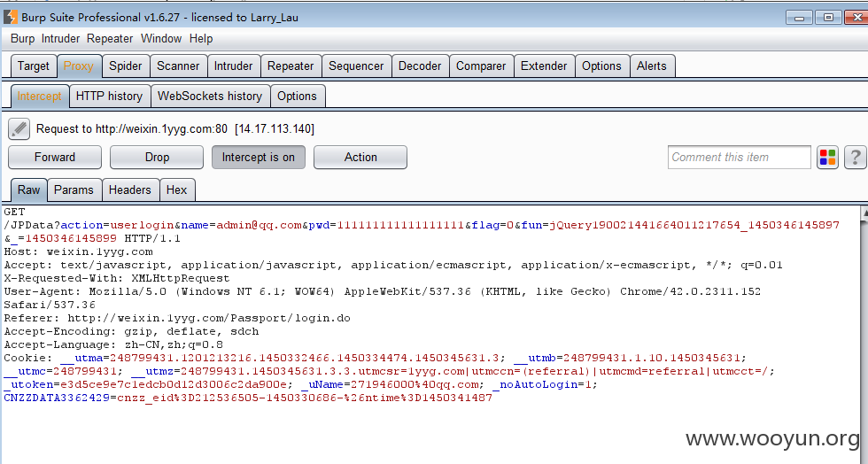Open the WebSockets history sub-tab
The image size is (868, 464).
click(210, 97)
